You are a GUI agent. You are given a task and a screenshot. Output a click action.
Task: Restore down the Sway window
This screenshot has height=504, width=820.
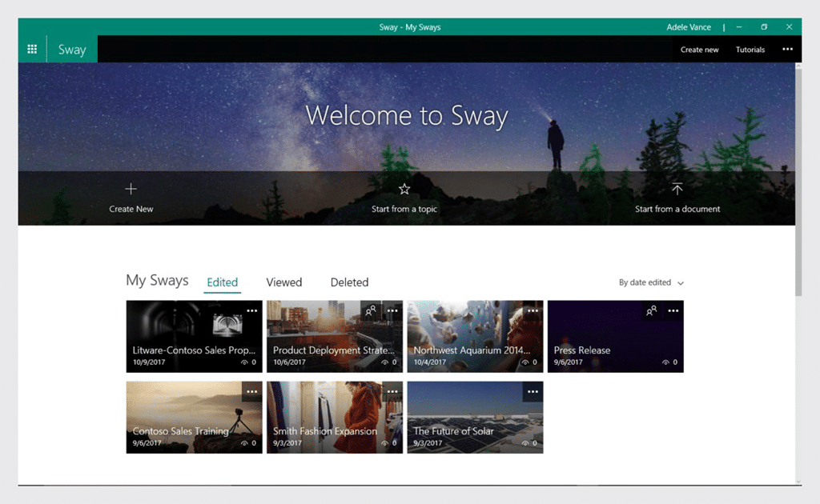(x=764, y=27)
